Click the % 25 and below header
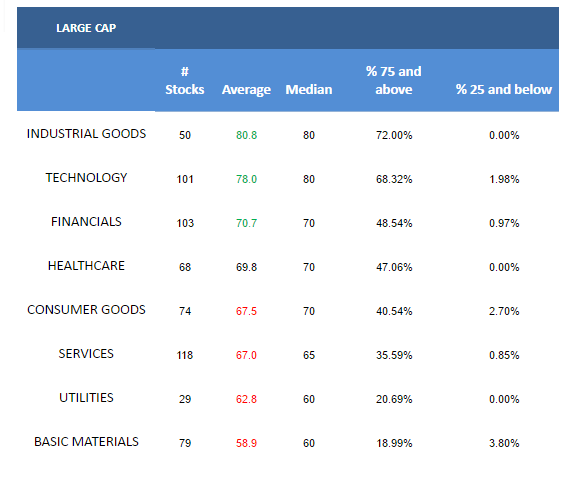Image resolution: width=575 pixels, height=478 pixels. click(503, 90)
